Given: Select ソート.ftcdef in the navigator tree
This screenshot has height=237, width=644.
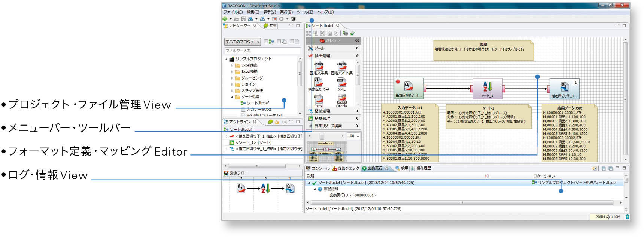Looking at the screenshot, I should pyautogui.click(x=255, y=103).
